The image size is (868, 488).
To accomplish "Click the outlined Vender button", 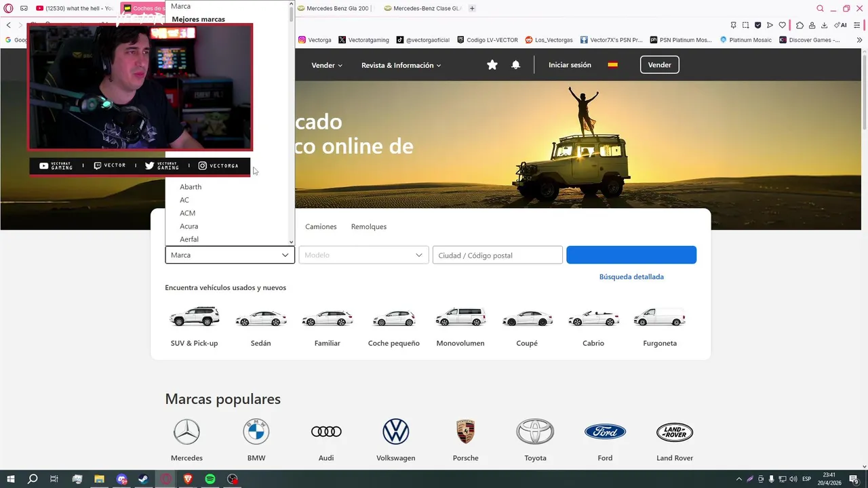I will click(659, 65).
